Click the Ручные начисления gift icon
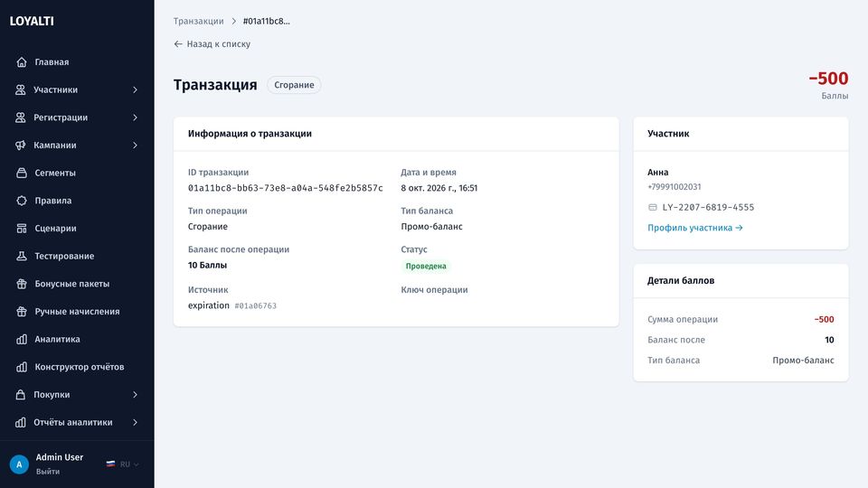The image size is (868, 488). tap(22, 311)
